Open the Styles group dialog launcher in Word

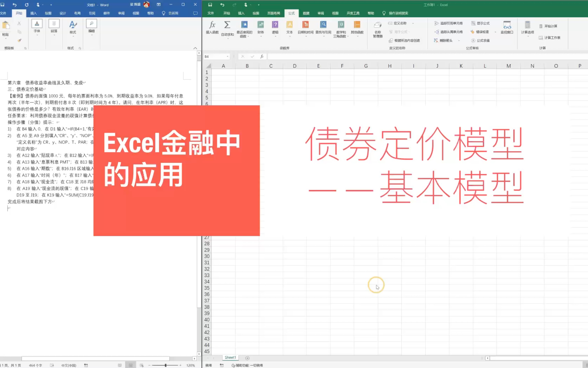click(x=80, y=48)
